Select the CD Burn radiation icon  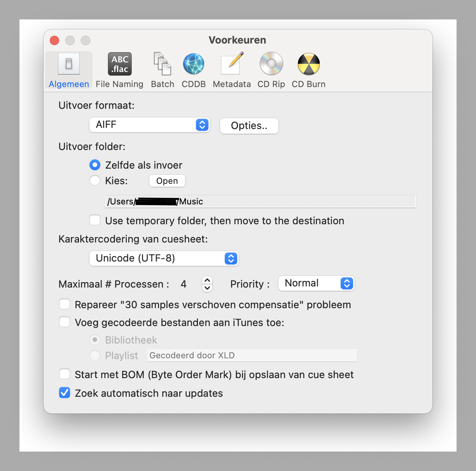click(308, 64)
